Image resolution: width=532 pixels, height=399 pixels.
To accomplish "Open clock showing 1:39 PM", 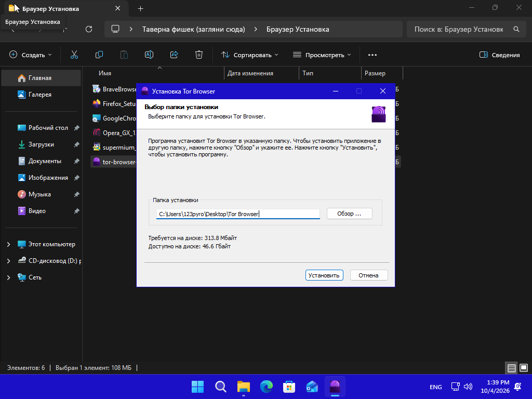I will (495, 387).
